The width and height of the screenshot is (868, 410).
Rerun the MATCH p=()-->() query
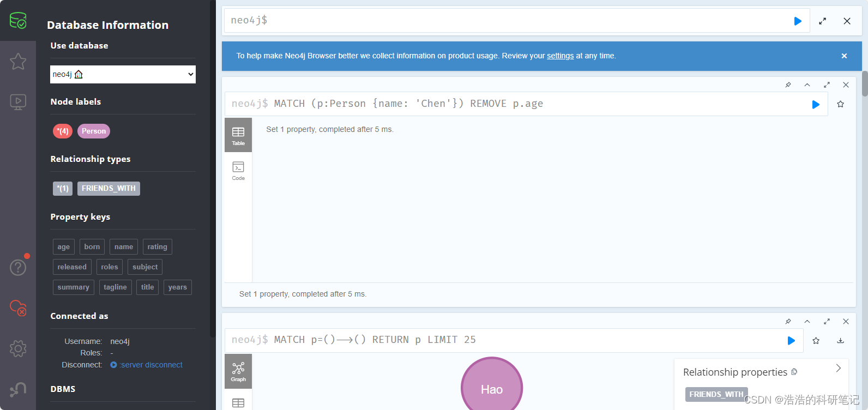pyautogui.click(x=791, y=341)
